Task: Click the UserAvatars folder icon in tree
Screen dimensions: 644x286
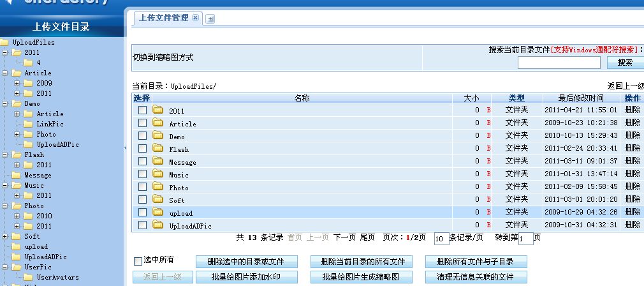Action: click(x=28, y=277)
